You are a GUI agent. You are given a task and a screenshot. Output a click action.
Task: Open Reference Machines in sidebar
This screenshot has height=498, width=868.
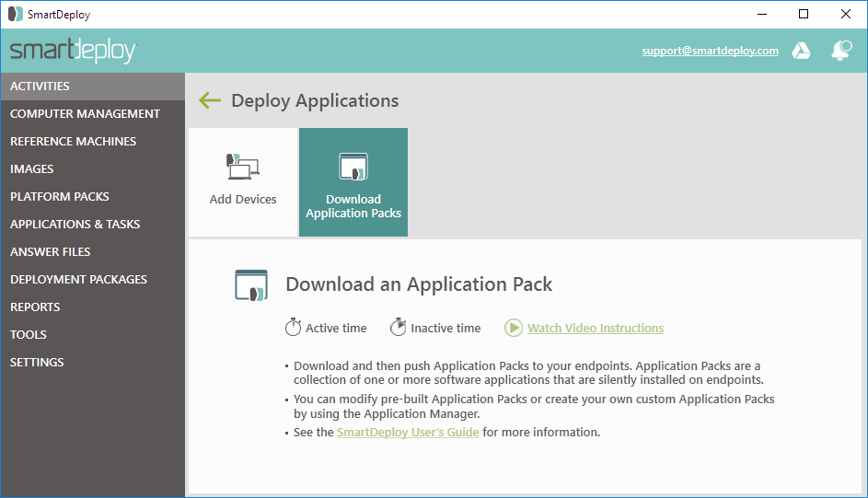pos(92,142)
